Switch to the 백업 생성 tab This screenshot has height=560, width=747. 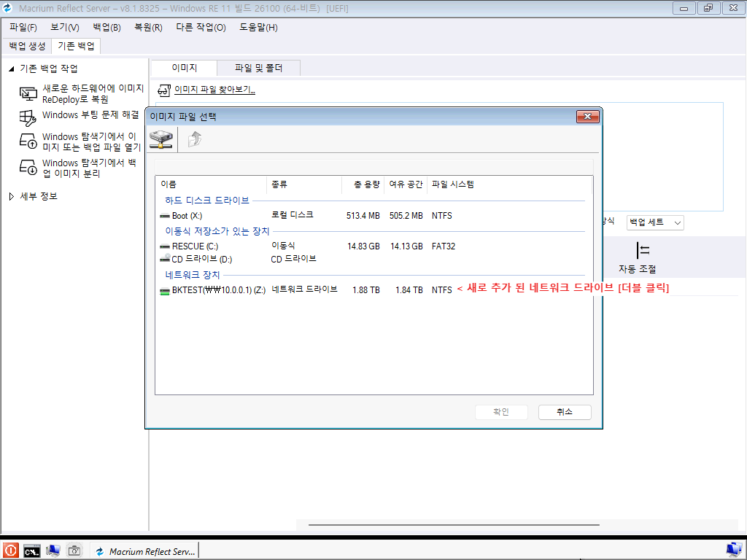click(x=27, y=46)
